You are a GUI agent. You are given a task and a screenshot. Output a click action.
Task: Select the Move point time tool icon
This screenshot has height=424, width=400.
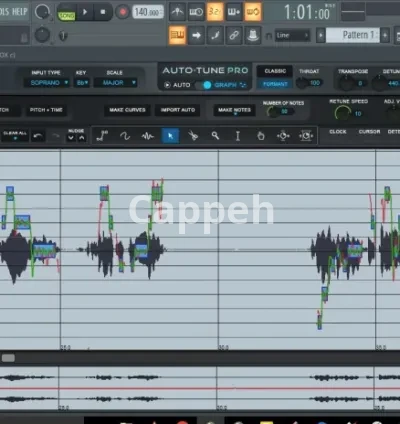click(283, 136)
